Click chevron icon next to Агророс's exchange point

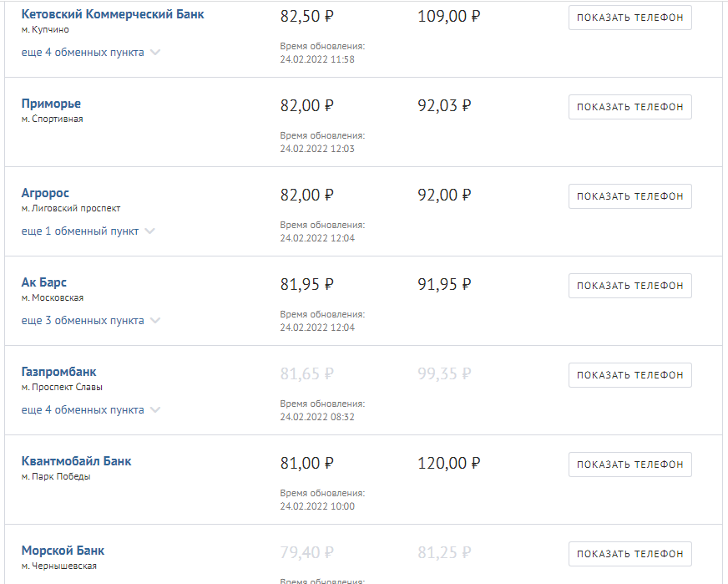[x=150, y=231]
